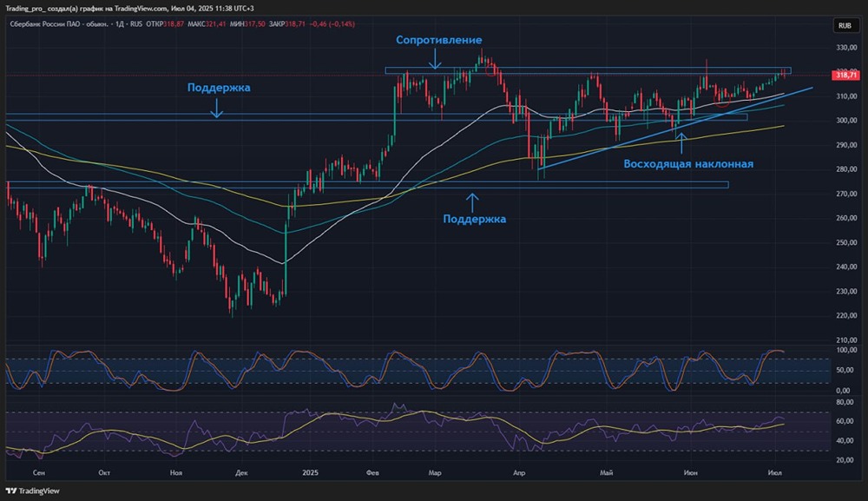The width and height of the screenshot is (868, 501).
Task: Click the Фев month on time axis
Action: 372,472
